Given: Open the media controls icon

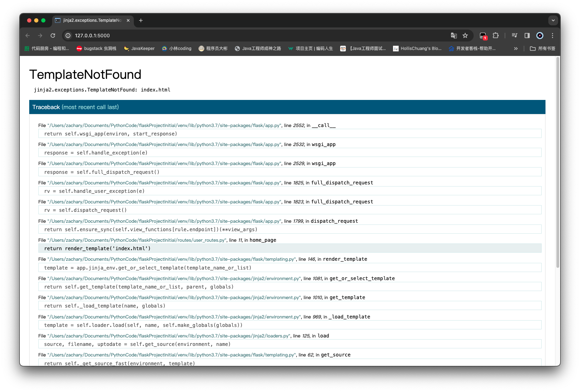Looking at the screenshot, I should [x=514, y=36].
